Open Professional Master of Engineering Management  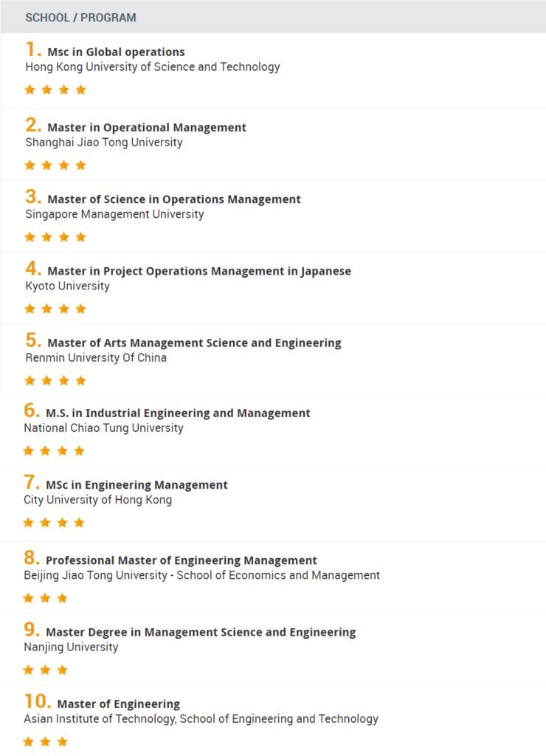[182, 560]
